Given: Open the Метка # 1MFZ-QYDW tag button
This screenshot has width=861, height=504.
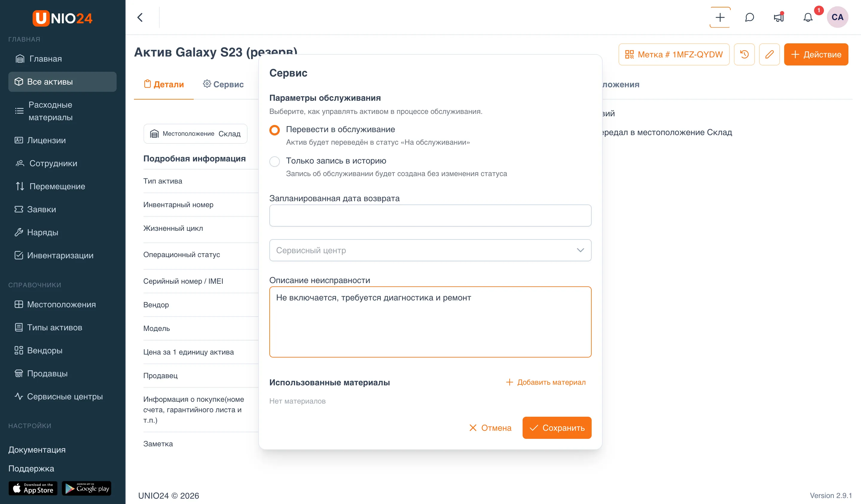Looking at the screenshot, I should click(674, 54).
